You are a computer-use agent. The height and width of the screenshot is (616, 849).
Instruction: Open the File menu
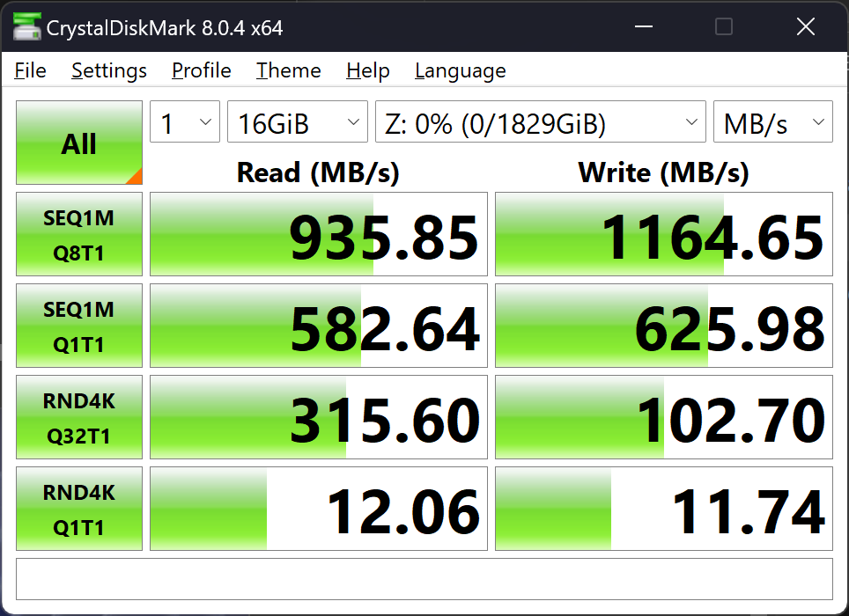coord(30,70)
